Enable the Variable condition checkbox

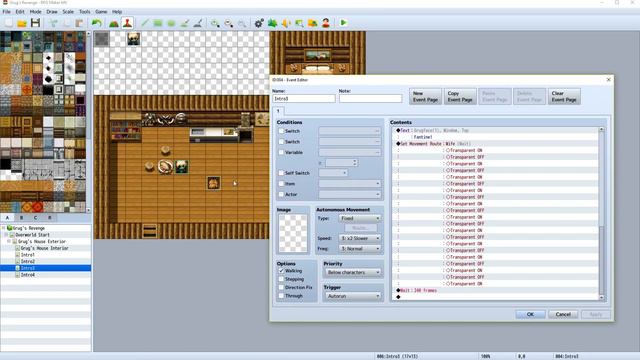[x=281, y=152]
